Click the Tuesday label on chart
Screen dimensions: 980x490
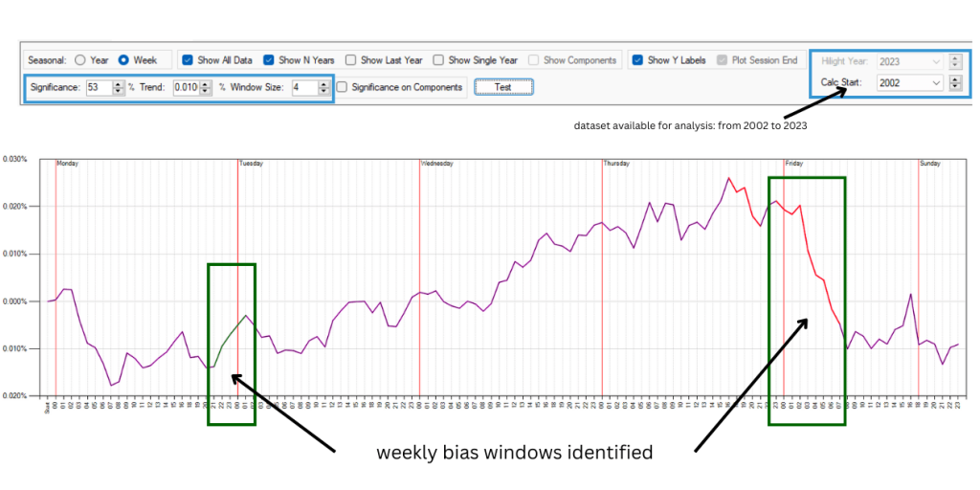[x=252, y=163]
